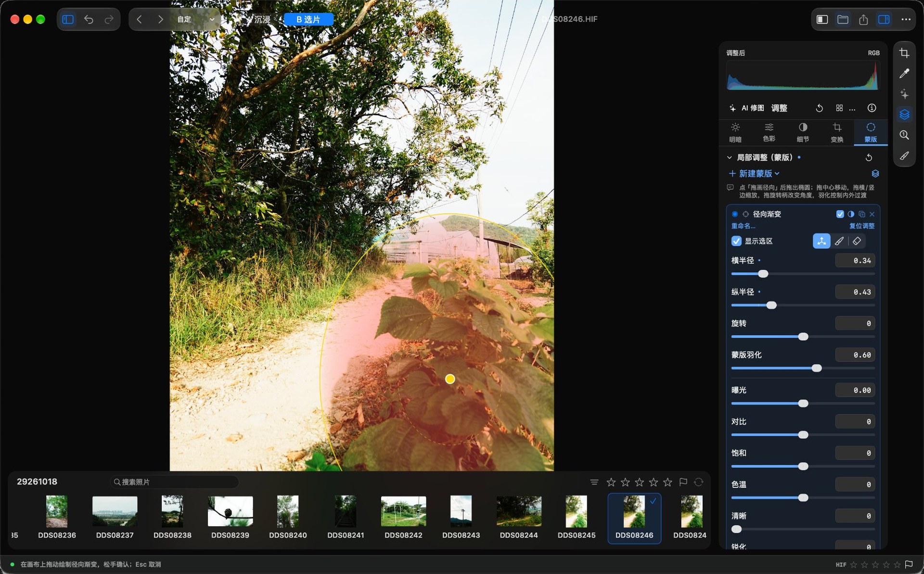Click the B 选片 mode button
924x574 pixels.
click(308, 19)
